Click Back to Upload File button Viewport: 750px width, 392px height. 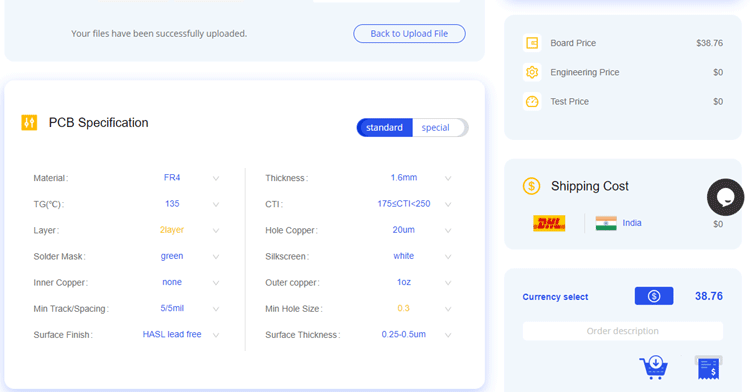(x=409, y=33)
